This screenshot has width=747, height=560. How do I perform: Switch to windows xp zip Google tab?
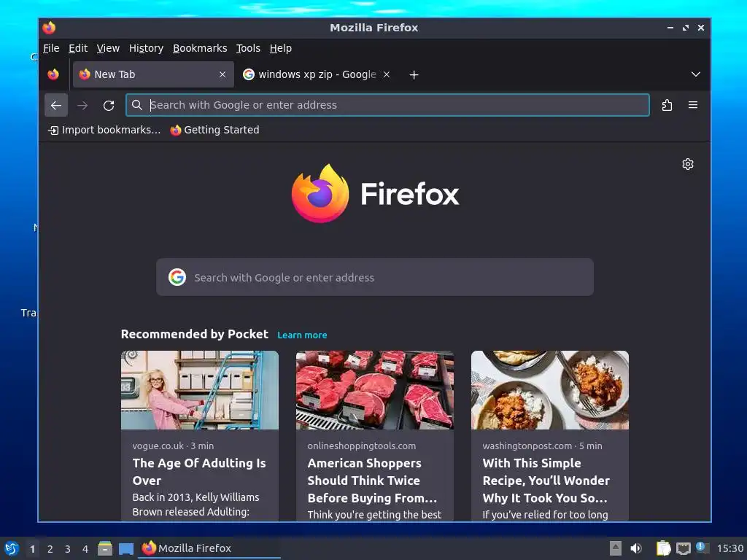[x=317, y=75]
